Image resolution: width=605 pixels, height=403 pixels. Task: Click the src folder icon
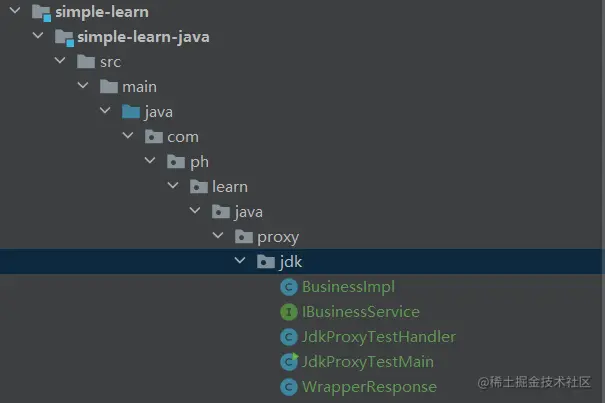[86, 62]
